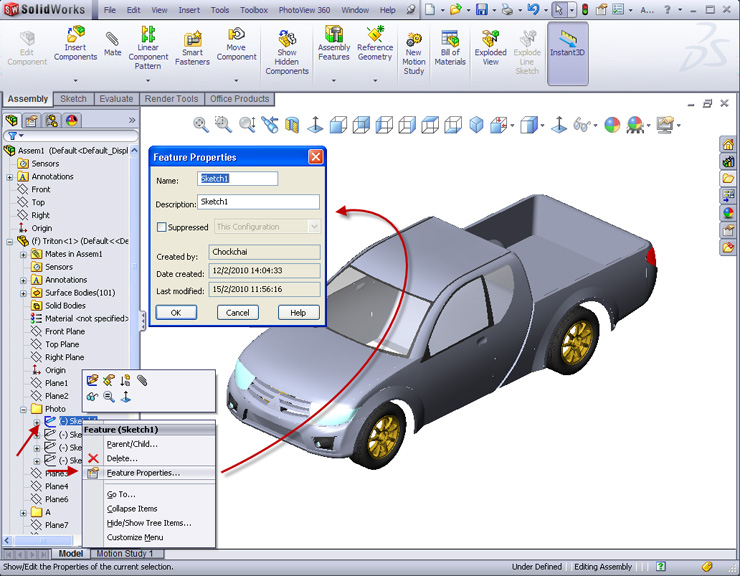This screenshot has height=576, width=740.
Task: Click the Edit Sketch icon in context toolbar
Action: click(92, 380)
